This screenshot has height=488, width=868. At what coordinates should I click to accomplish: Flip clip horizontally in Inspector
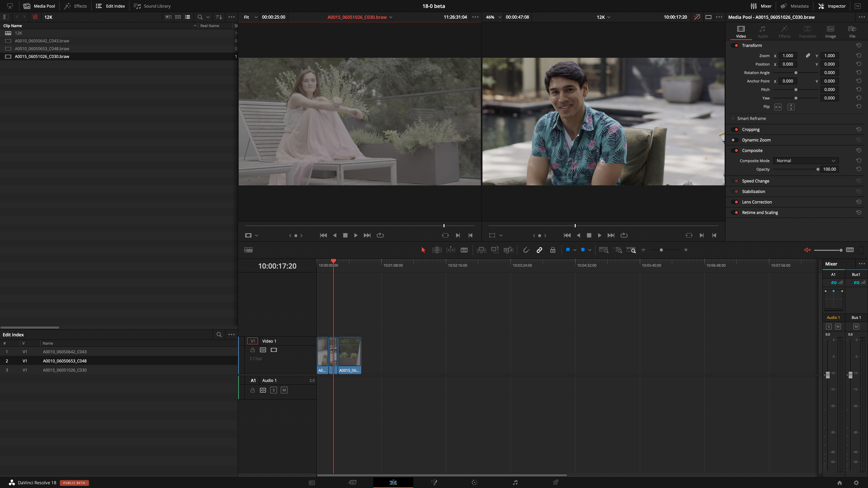coord(778,107)
